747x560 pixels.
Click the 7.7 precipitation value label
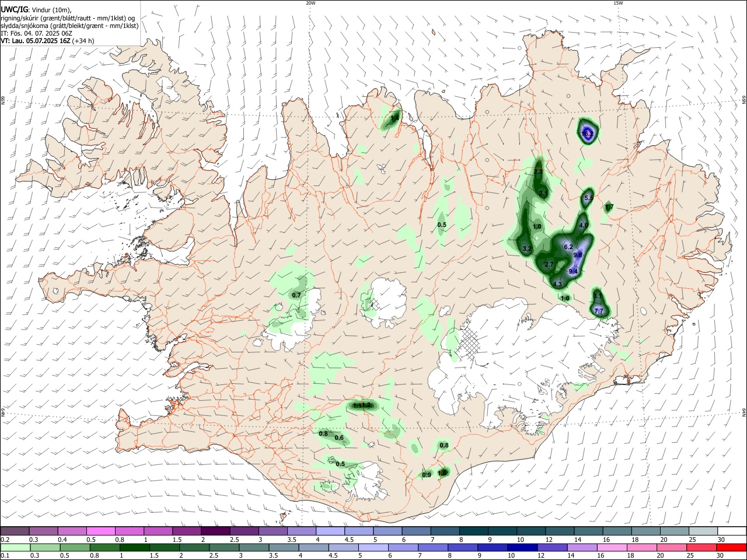coord(599,311)
